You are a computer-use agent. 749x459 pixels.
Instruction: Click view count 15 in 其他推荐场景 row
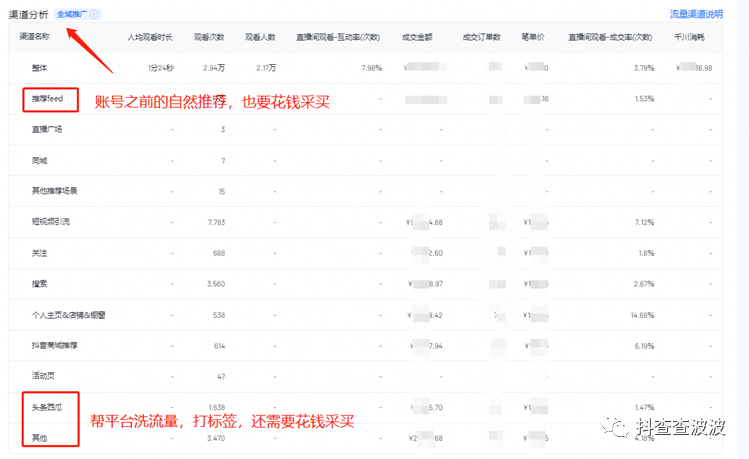222,192
